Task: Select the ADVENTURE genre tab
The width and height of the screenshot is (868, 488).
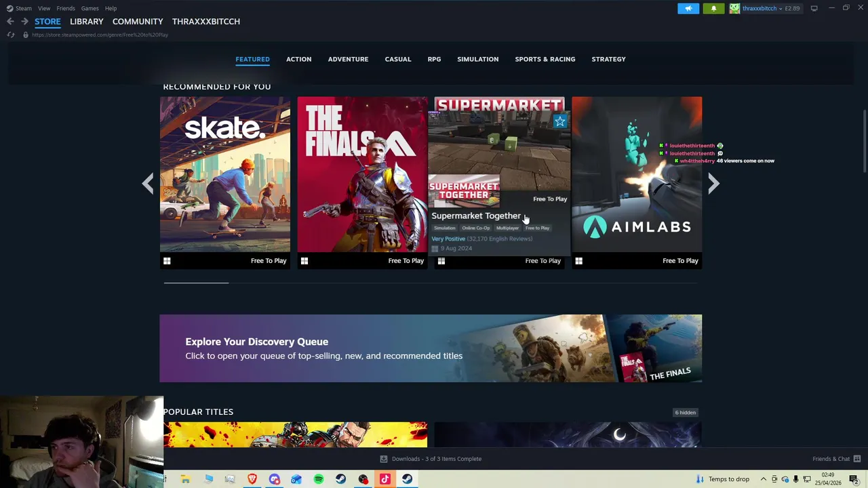Action: click(348, 59)
